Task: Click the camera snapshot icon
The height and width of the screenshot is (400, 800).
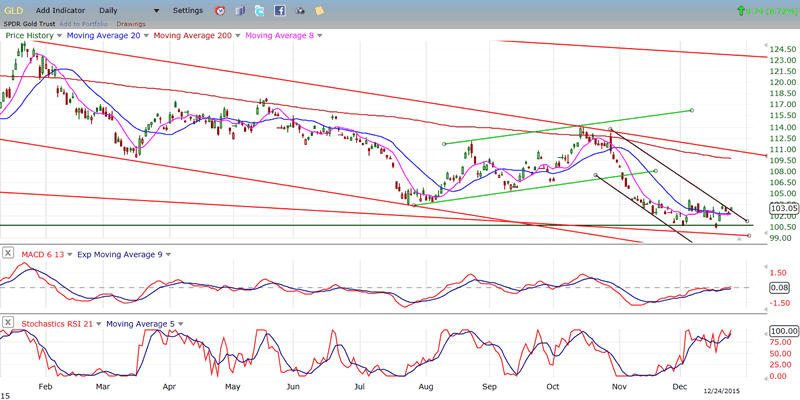Action: click(x=300, y=10)
